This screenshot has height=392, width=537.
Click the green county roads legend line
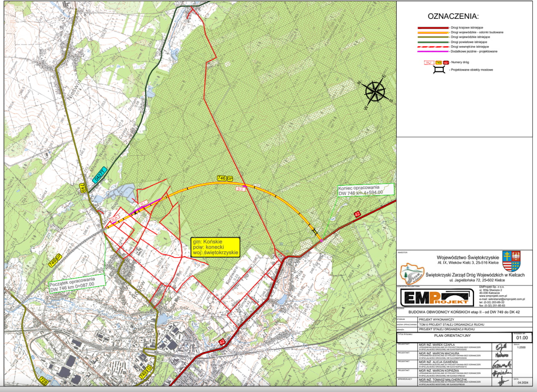tap(433, 42)
